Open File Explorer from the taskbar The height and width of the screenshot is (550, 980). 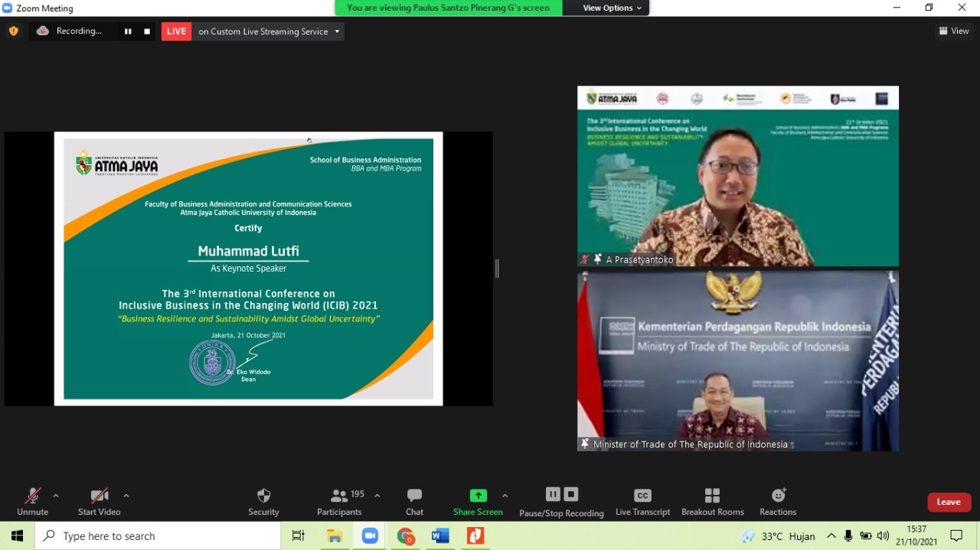(x=335, y=536)
